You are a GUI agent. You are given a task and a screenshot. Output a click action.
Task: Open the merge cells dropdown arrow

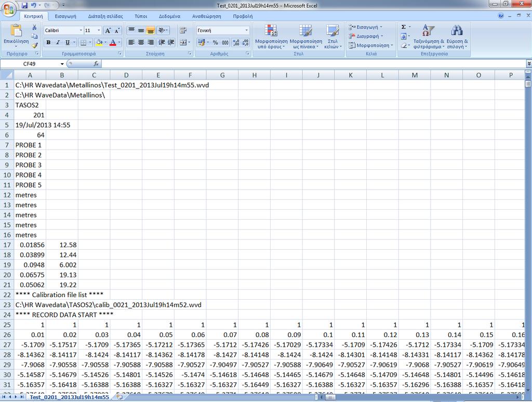[x=189, y=43]
